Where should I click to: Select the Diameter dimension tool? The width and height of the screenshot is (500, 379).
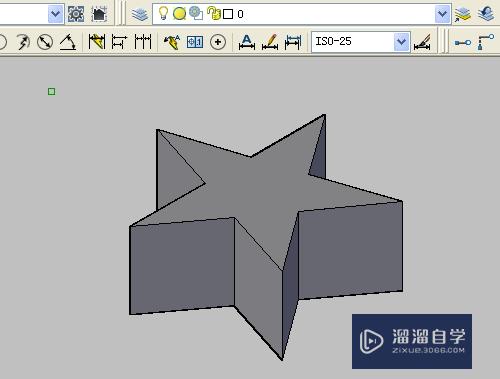point(45,42)
